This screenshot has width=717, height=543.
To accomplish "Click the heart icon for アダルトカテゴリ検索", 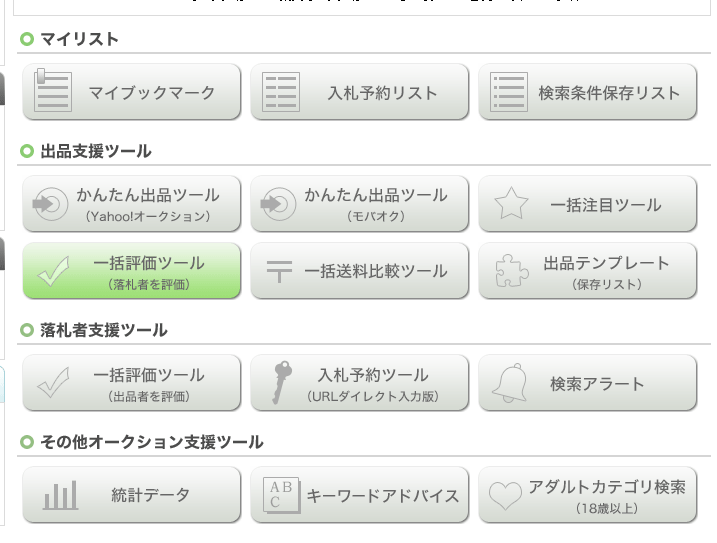I will coord(505,495).
